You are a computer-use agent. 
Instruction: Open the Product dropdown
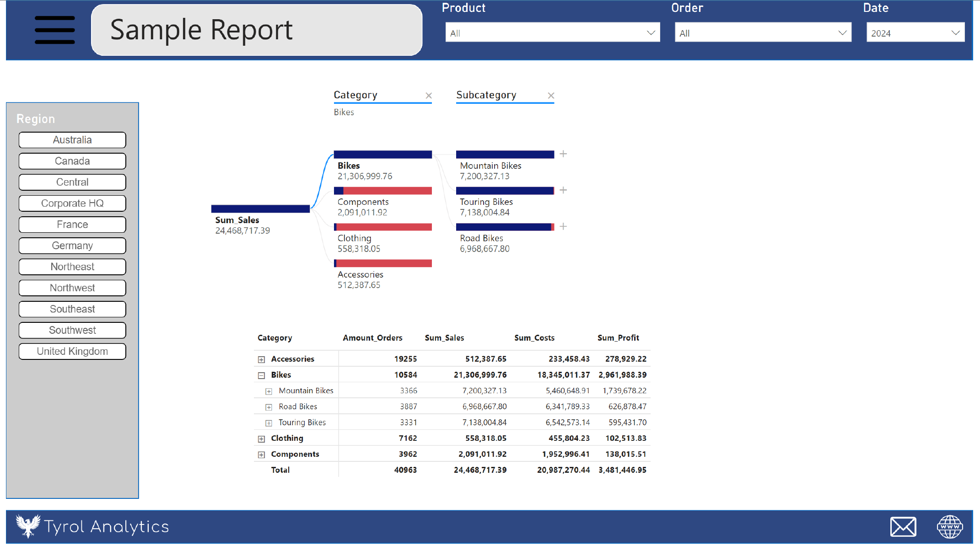pyautogui.click(x=552, y=33)
